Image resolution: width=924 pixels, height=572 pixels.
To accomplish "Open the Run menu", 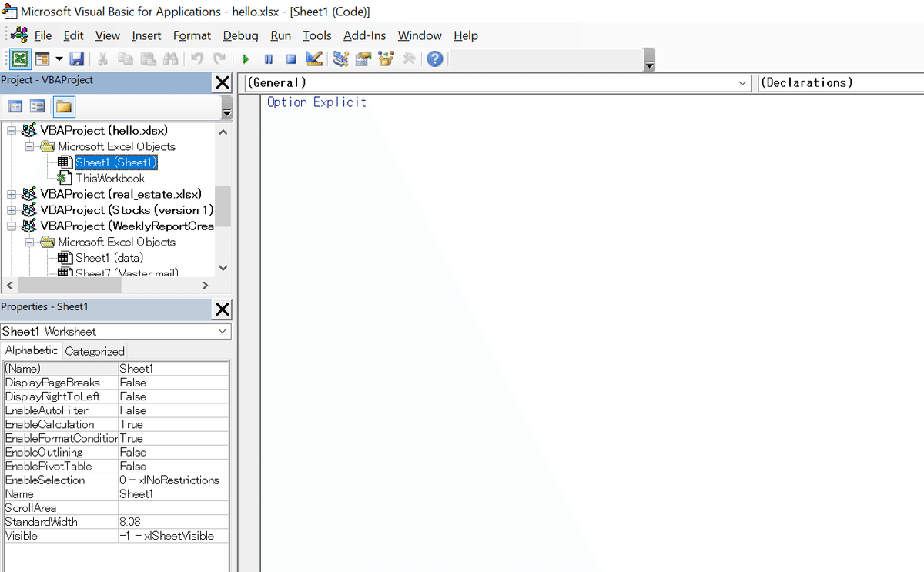I will coord(281,35).
